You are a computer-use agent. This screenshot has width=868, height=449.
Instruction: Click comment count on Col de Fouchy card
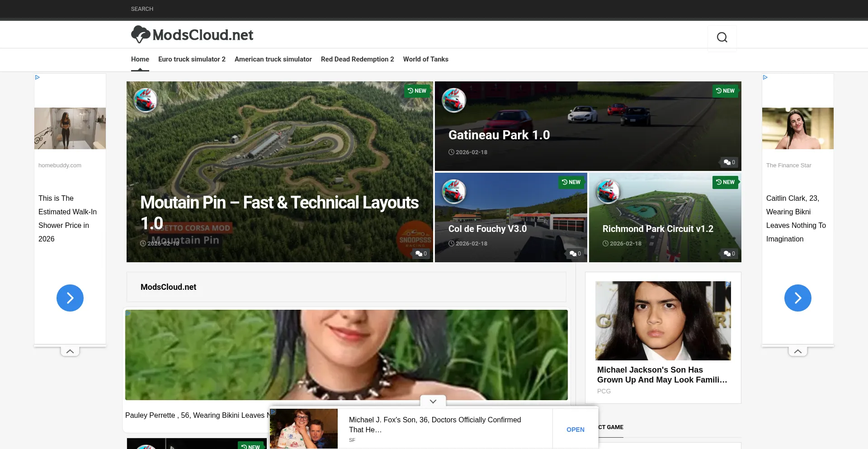[x=575, y=254]
